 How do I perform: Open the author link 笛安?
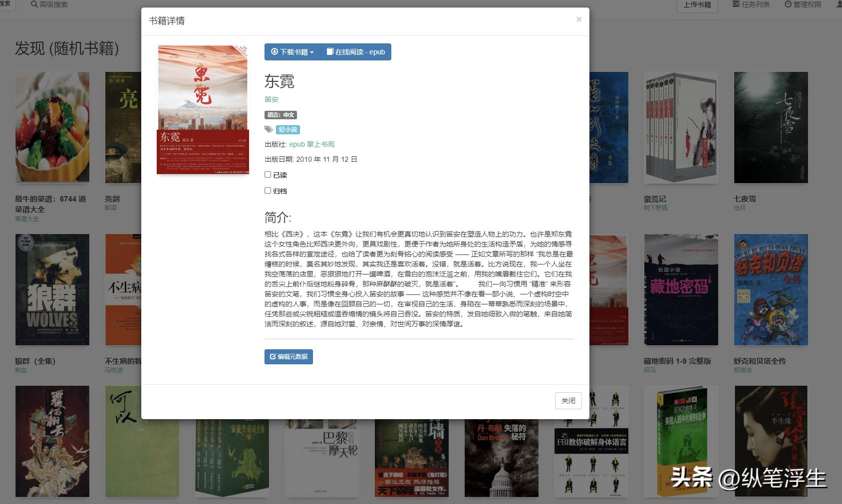point(273,99)
